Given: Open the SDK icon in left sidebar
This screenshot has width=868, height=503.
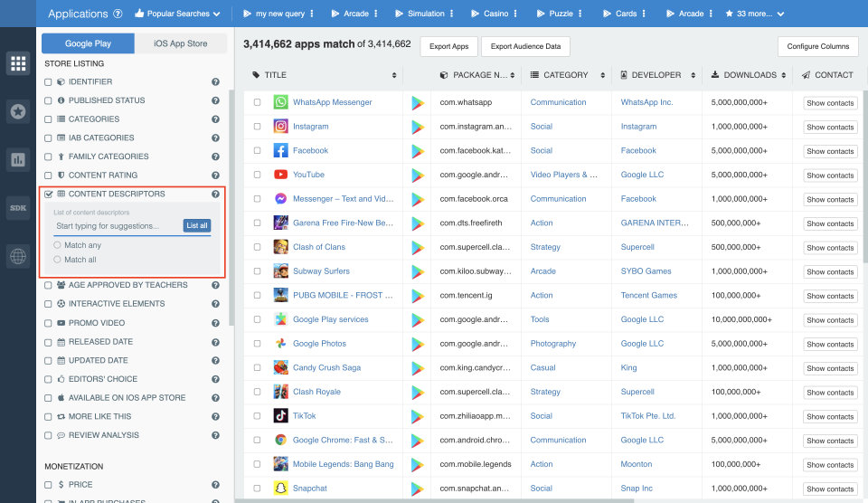Looking at the screenshot, I should click(x=18, y=208).
